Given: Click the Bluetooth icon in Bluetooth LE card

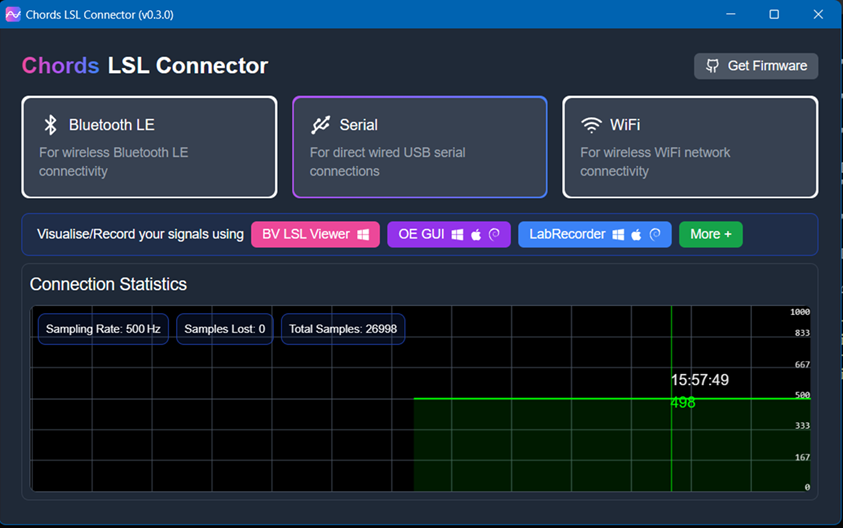Looking at the screenshot, I should coord(50,125).
